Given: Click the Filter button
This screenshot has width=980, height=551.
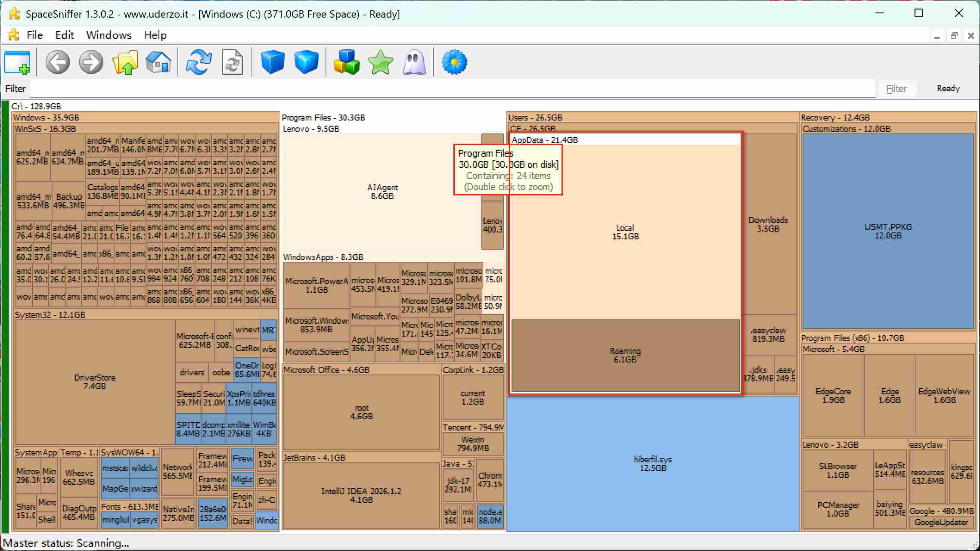Looking at the screenshot, I should point(896,89).
